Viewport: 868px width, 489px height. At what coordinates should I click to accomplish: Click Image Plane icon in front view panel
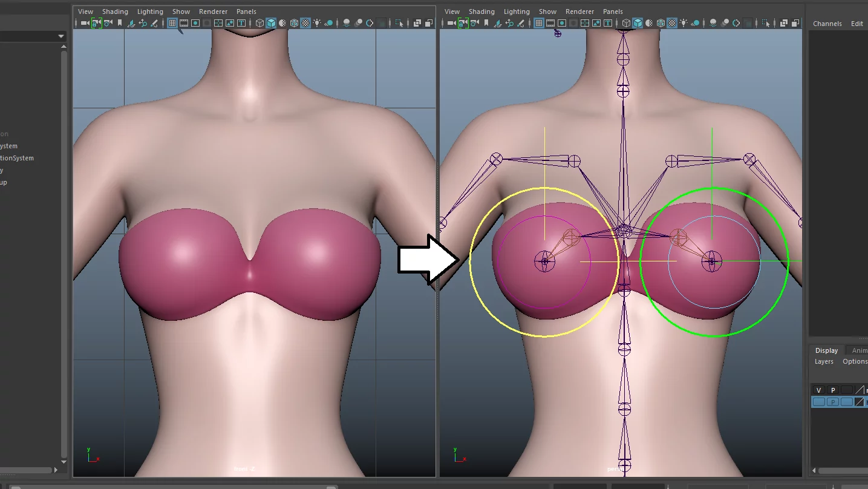click(x=131, y=23)
